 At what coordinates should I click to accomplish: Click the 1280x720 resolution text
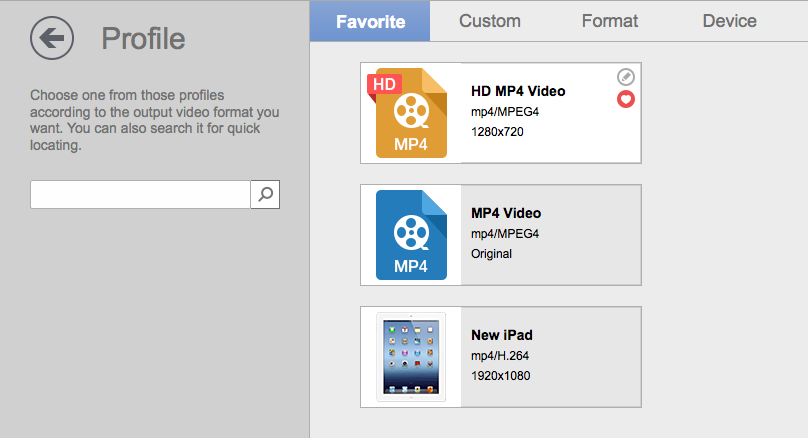497,132
